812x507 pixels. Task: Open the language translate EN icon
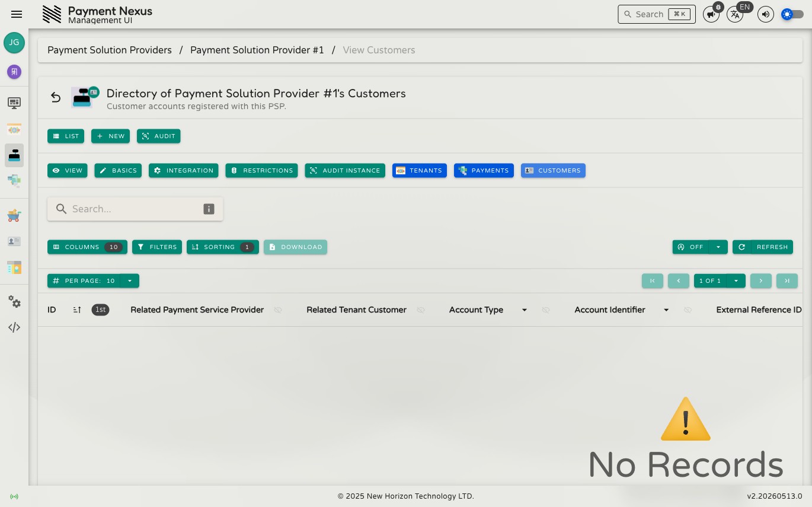[735, 14]
